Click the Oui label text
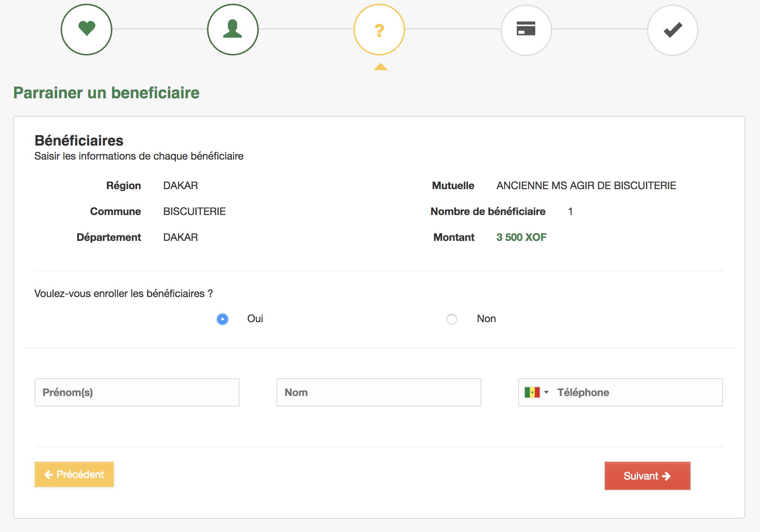Viewport: 760px width, 532px height. pyautogui.click(x=255, y=319)
